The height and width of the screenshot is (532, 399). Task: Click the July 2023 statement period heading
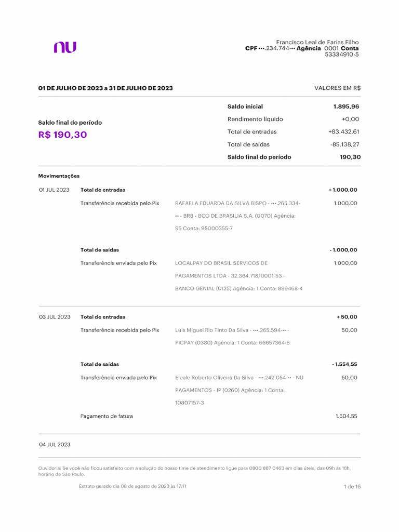[105, 88]
